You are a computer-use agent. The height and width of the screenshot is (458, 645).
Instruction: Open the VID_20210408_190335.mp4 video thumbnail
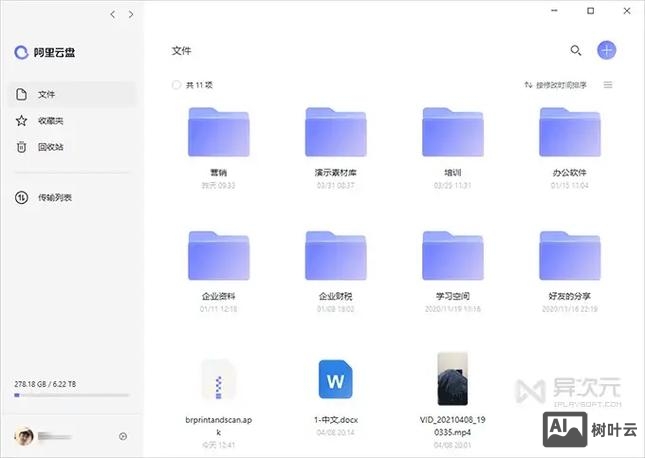[452, 379]
